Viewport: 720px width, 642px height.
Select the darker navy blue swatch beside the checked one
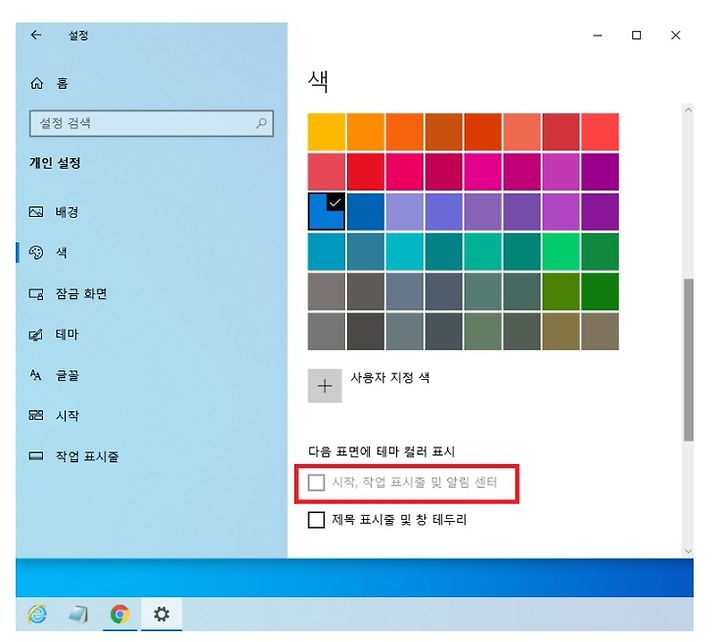click(x=366, y=212)
